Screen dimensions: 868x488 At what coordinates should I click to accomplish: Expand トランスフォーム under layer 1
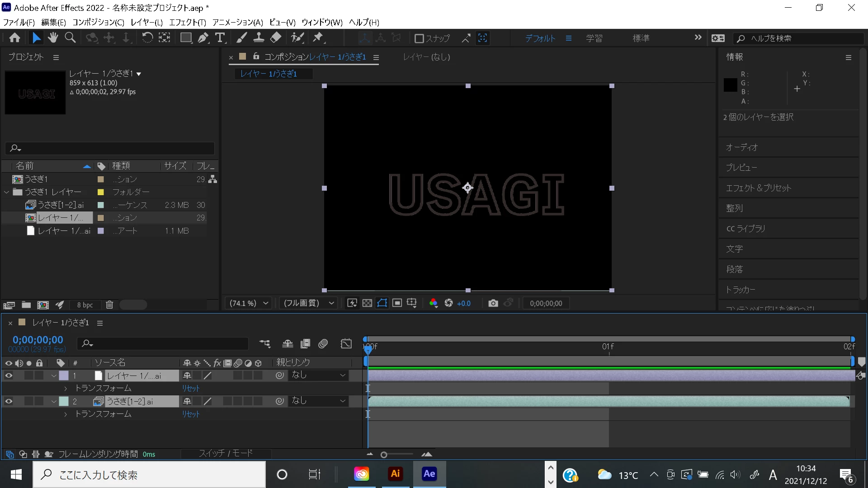pos(66,389)
